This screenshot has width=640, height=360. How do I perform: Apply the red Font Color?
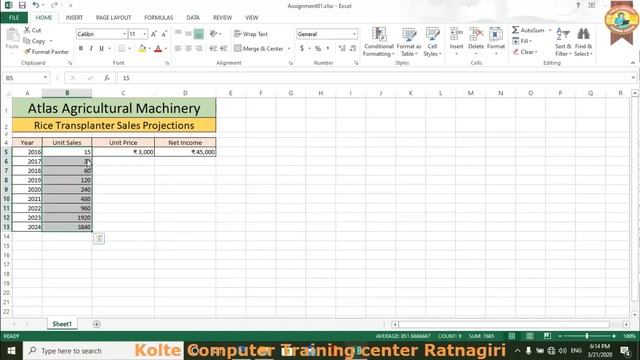158,49
